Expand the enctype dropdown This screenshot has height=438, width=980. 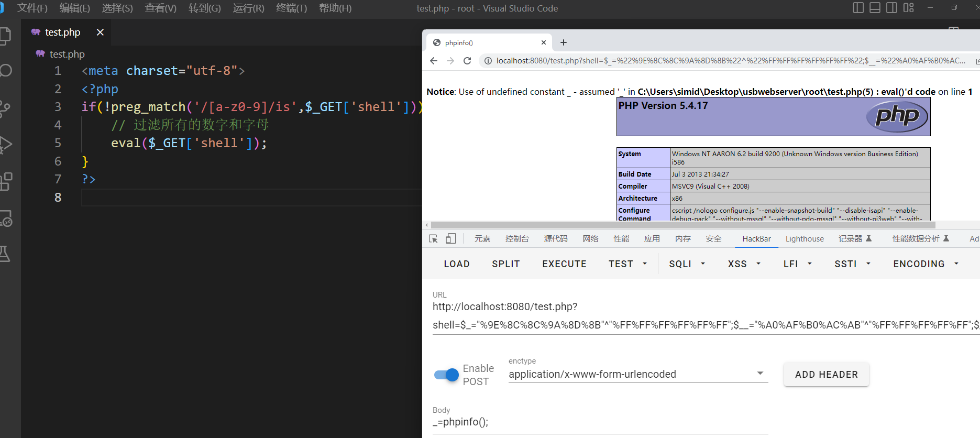pyautogui.click(x=759, y=374)
